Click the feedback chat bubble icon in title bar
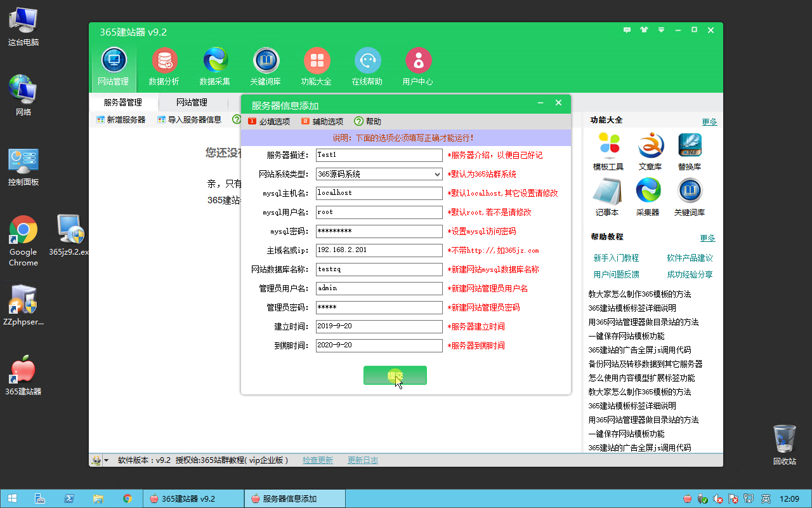Viewport: 812px width, 508px height. pyautogui.click(x=627, y=30)
